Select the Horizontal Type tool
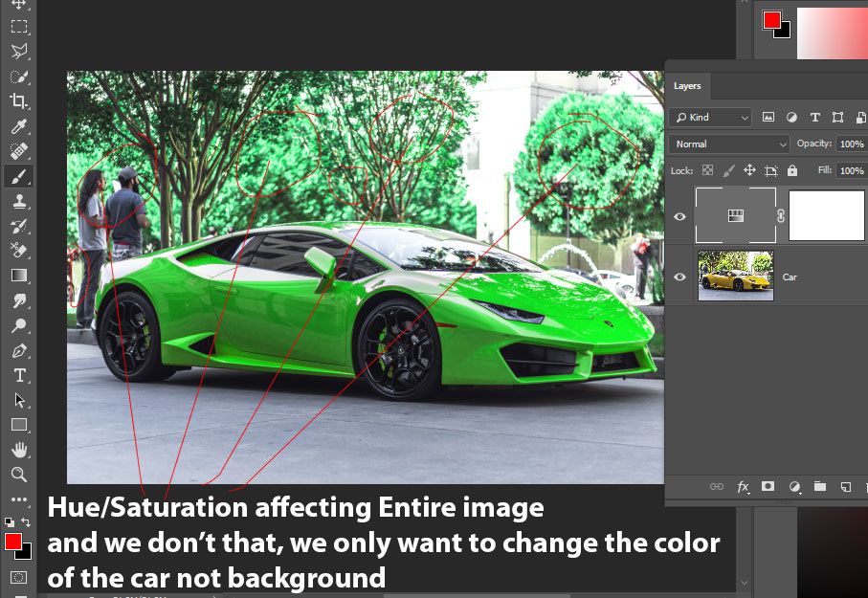Screen dimensions: 868x598 click(x=18, y=375)
